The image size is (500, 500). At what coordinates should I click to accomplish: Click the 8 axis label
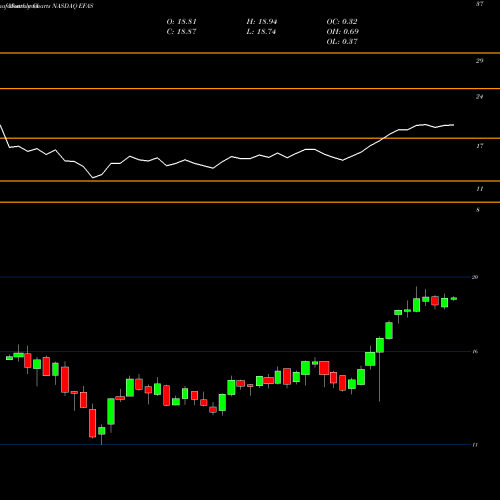click(x=478, y=210)
